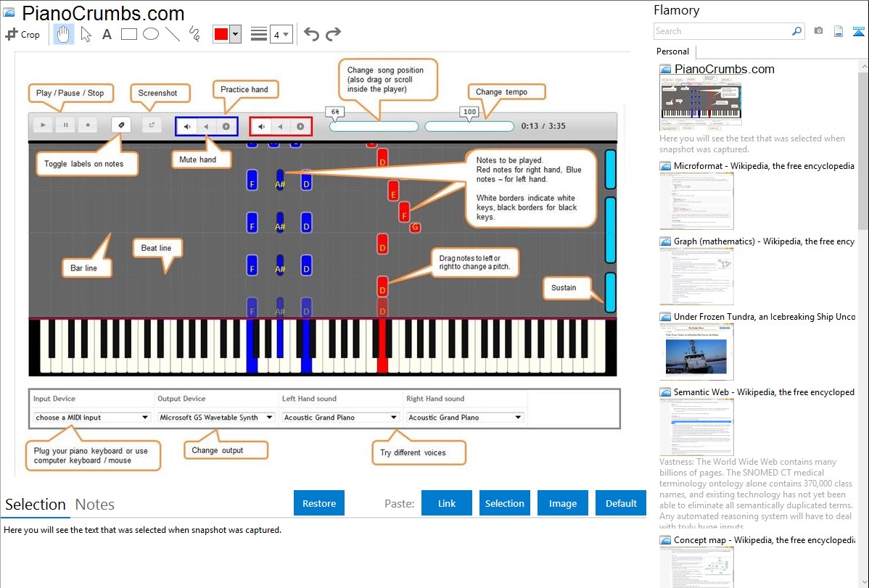
Task: Select the arrow pointer tool
Action: click(x=86, y=34)
